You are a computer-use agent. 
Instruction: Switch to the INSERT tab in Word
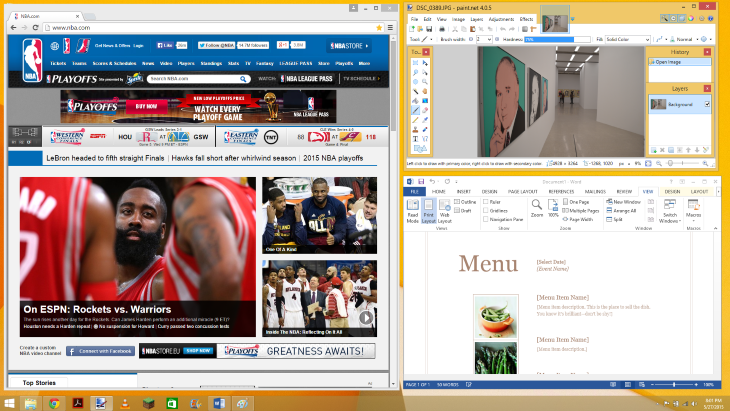(463, 191)
